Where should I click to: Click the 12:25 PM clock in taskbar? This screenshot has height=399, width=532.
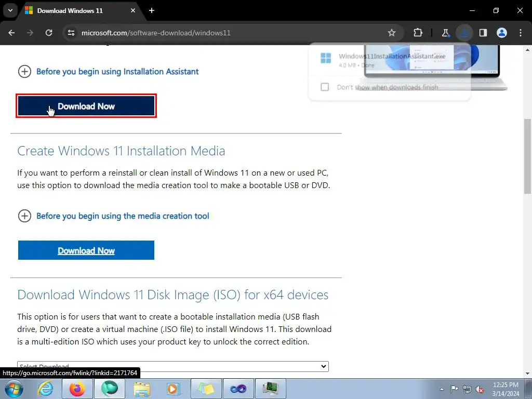pos(506,385)
